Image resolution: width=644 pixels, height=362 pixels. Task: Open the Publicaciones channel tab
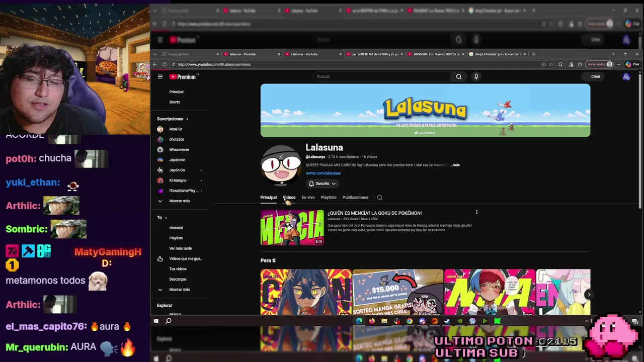[x=355, y=198]
